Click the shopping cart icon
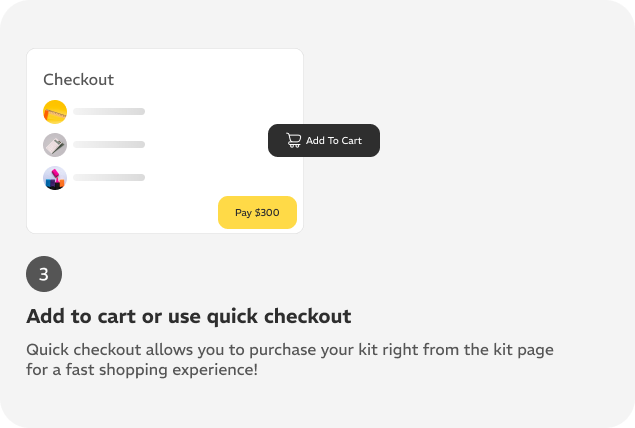 [x=294, y=140]
